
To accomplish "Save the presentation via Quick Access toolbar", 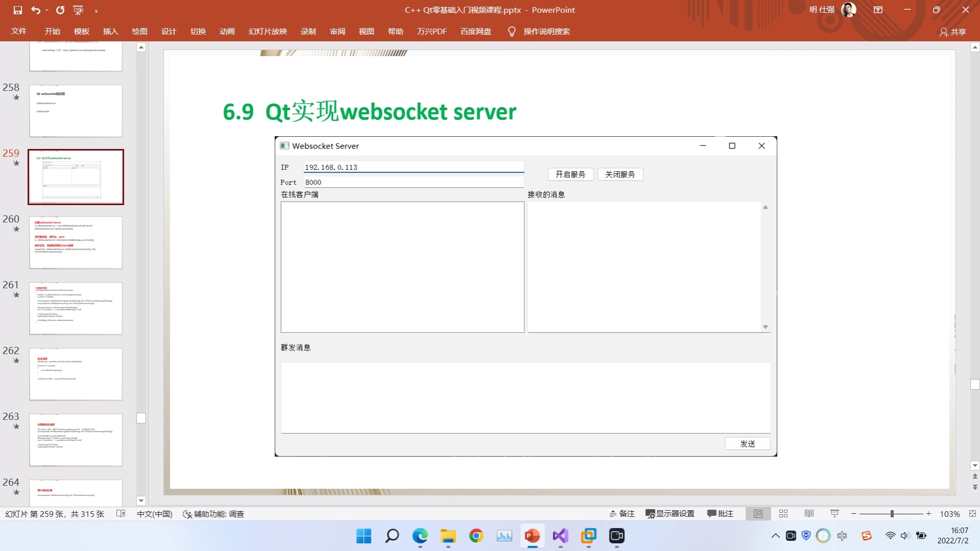I will [x=17, y=10].
